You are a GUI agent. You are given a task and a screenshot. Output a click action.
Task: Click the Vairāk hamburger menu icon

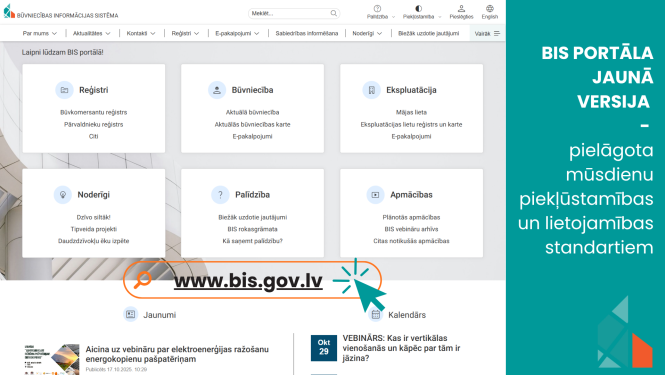tap(497, 33)
